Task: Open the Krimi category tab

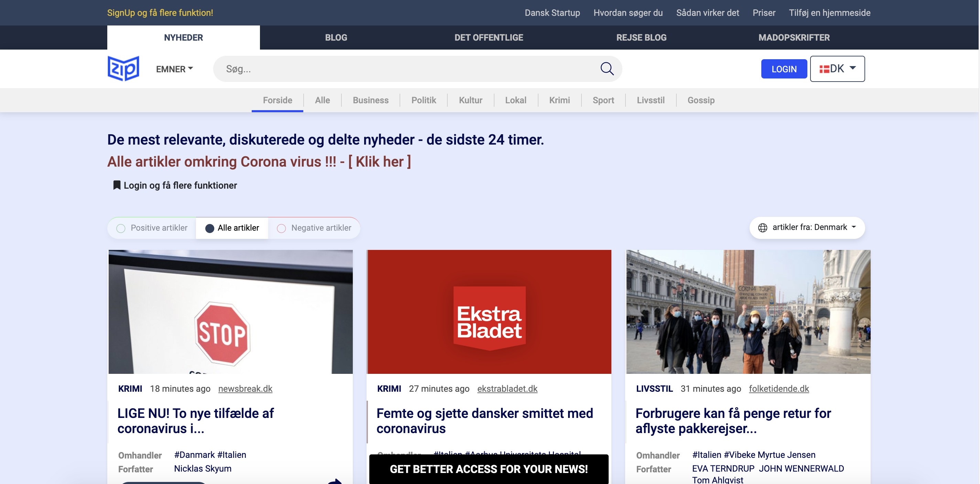Action: pos(559,100)
